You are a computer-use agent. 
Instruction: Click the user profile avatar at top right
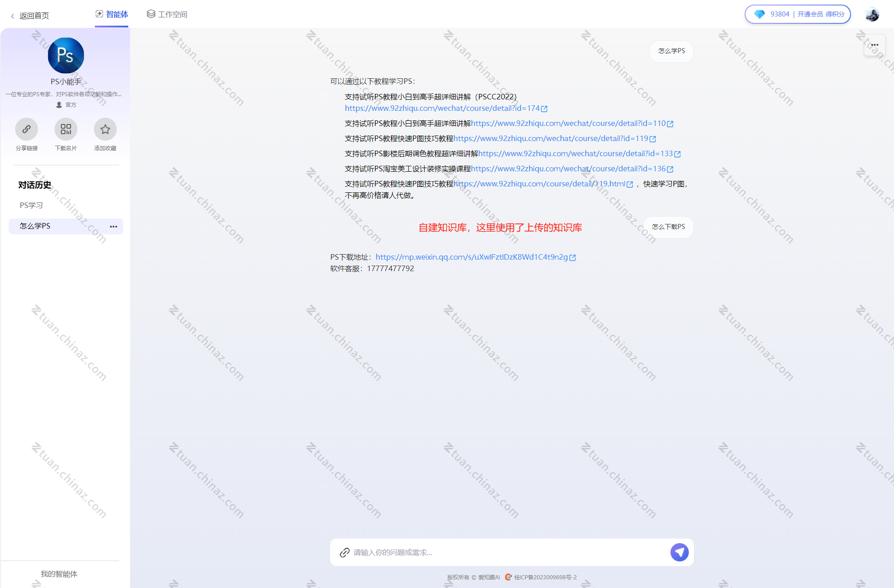tap(872, 14)
